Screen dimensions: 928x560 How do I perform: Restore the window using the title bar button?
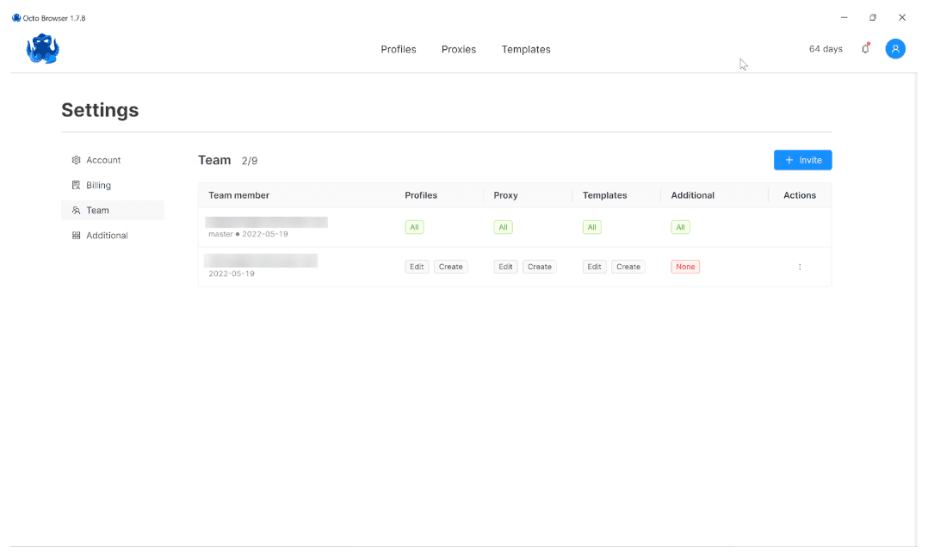point(872,17)
